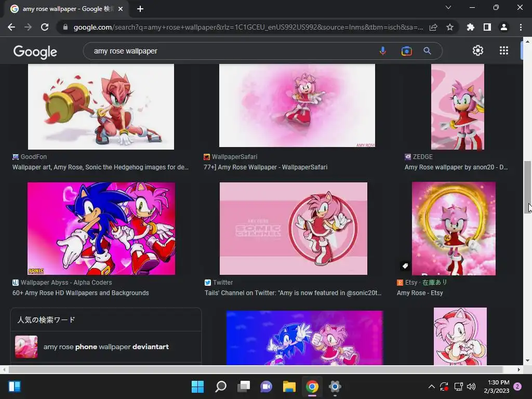Open '60+ Amy Rose HD Wallpapers' title
Screen dimensions: 532x399
pos(81,293)
